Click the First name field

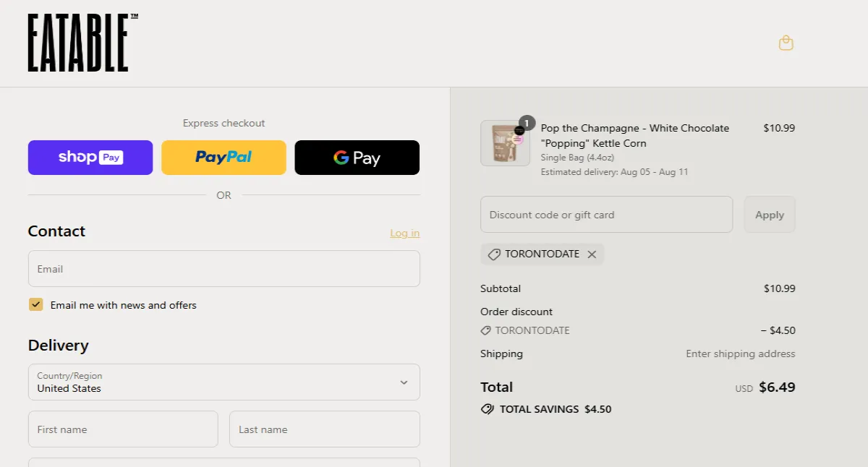coord(123,429)
